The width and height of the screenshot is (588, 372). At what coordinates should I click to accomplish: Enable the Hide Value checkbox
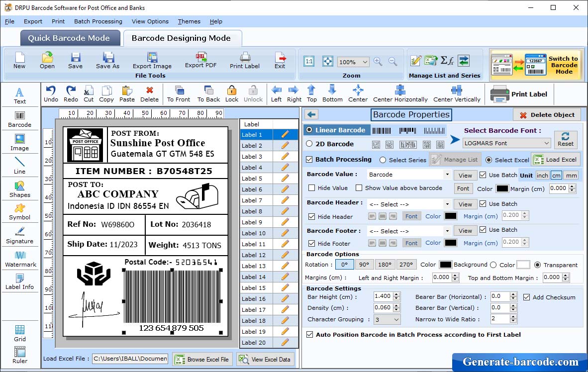[311, 188]
